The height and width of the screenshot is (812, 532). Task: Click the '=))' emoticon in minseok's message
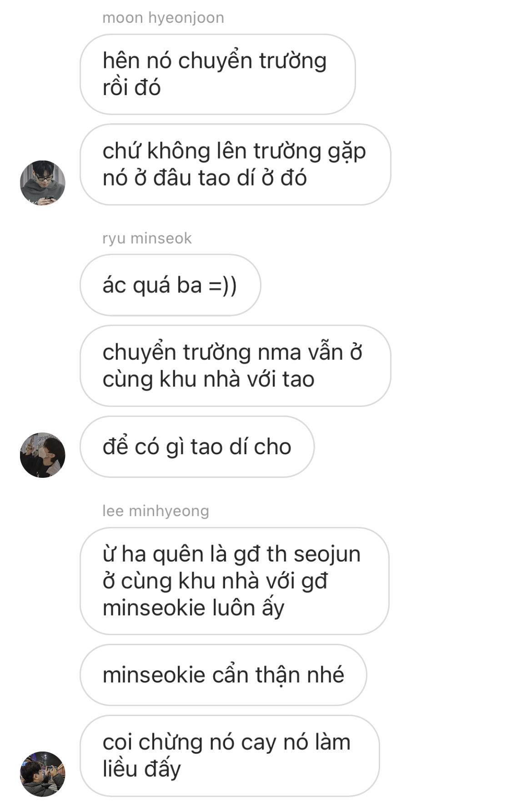223,286
